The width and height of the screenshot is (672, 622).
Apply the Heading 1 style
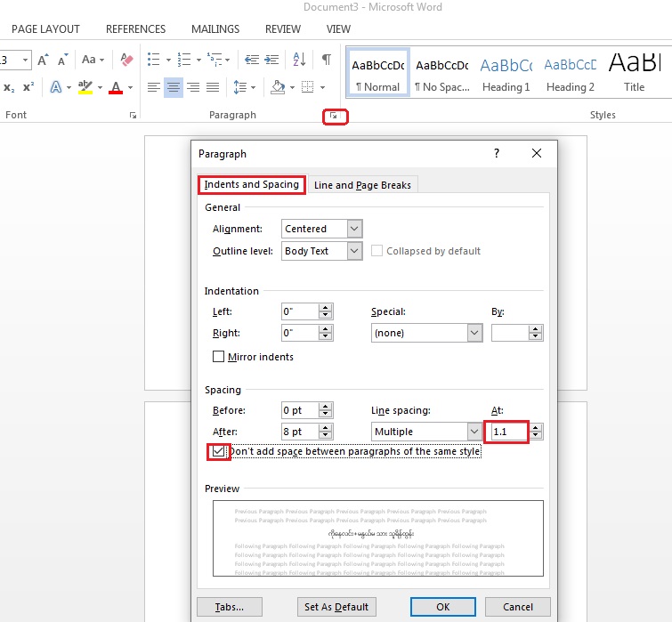[x=506, y=73]
